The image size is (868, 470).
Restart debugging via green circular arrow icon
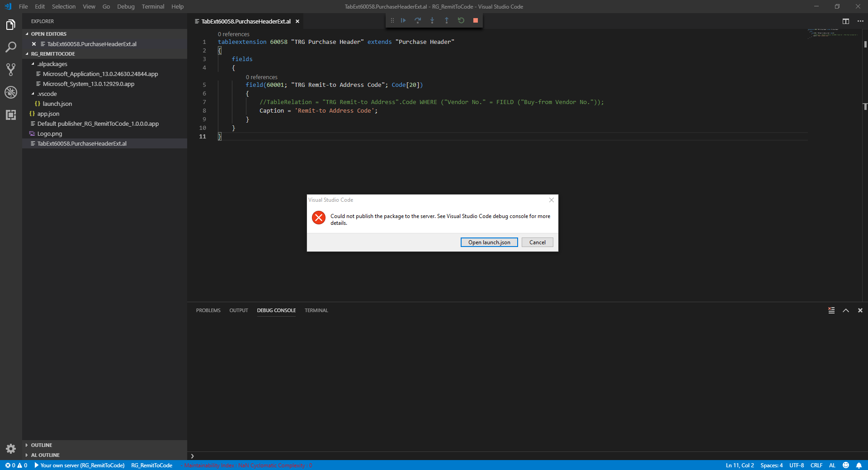tap(461, 20)
